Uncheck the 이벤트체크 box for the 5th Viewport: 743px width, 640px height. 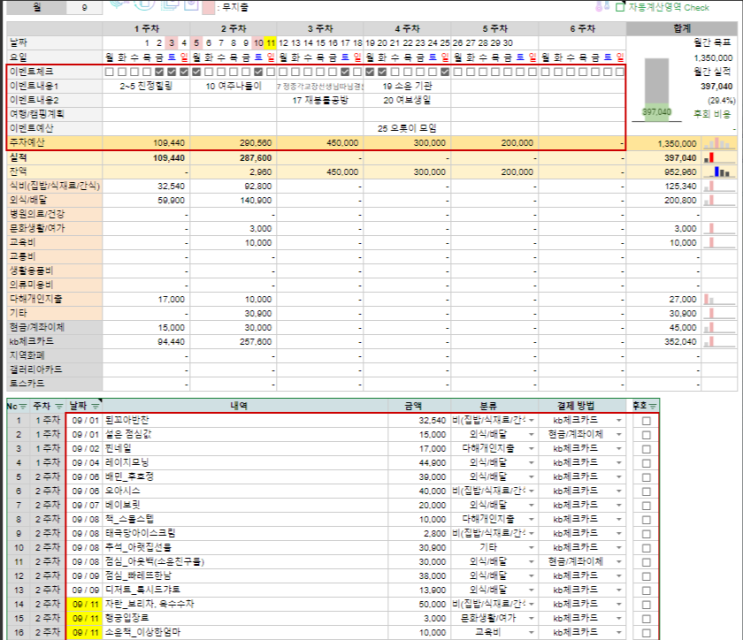coord(196,72)
